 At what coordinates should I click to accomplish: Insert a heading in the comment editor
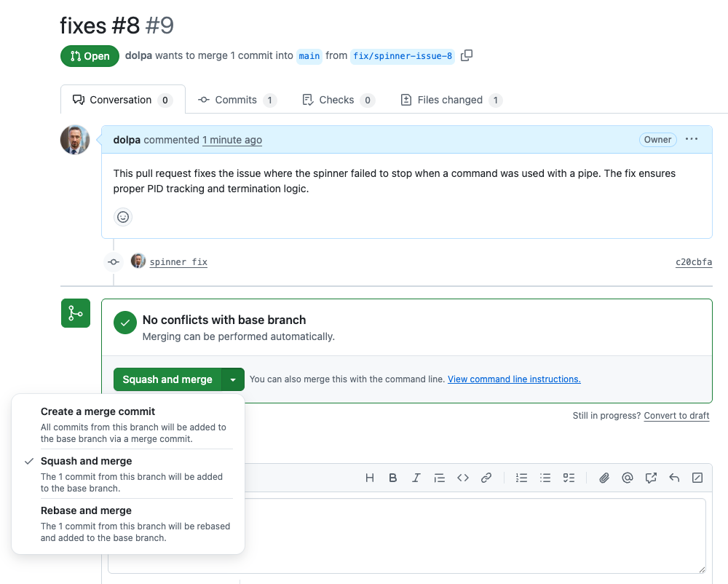370,478
